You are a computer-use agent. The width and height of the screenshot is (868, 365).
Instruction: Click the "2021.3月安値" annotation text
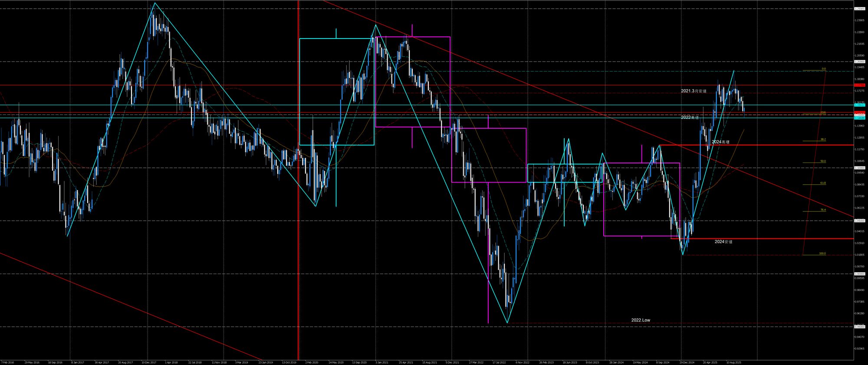693,91
